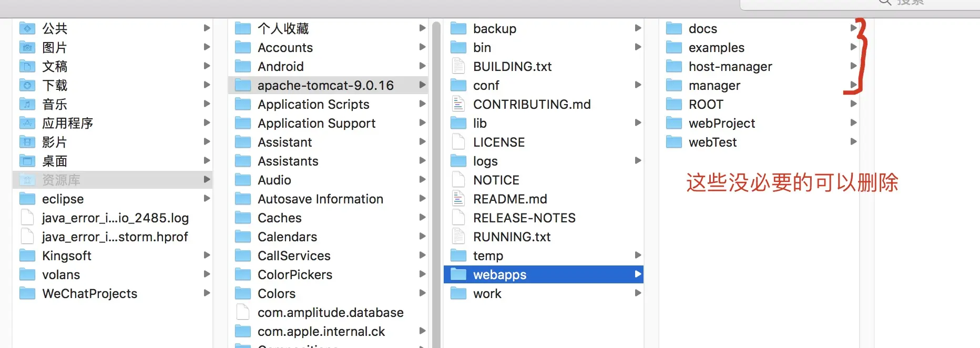980x348 pixels.
Task: Select the RUNNING.txt file
Action: 512,237
